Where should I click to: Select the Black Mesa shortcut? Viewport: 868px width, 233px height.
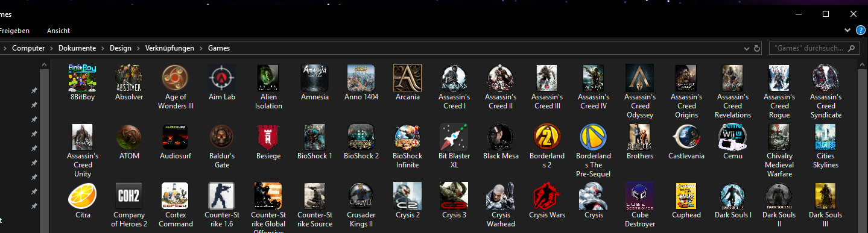(x=501, y=137)
